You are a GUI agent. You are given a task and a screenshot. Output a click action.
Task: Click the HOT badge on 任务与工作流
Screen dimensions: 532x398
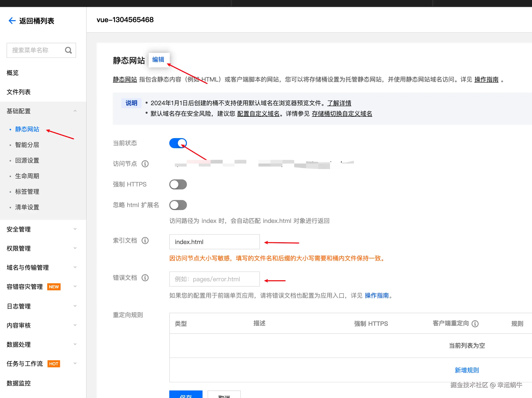(x=54, y=364)
